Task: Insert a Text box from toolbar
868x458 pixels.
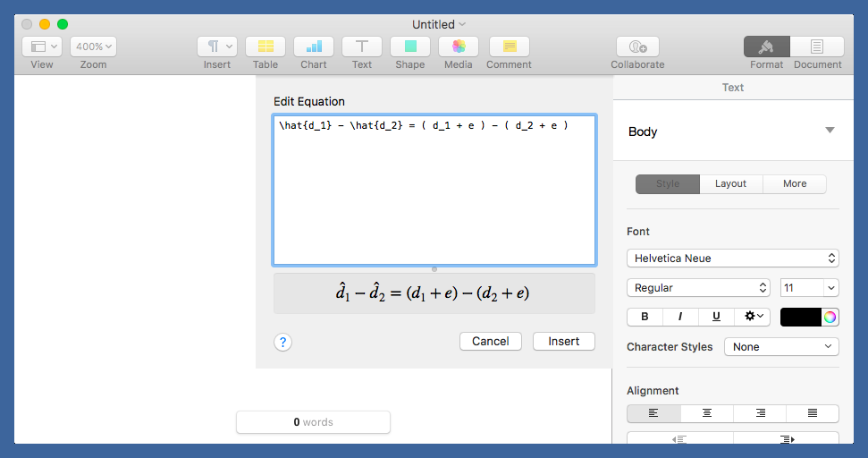Action: click(362, 47)
